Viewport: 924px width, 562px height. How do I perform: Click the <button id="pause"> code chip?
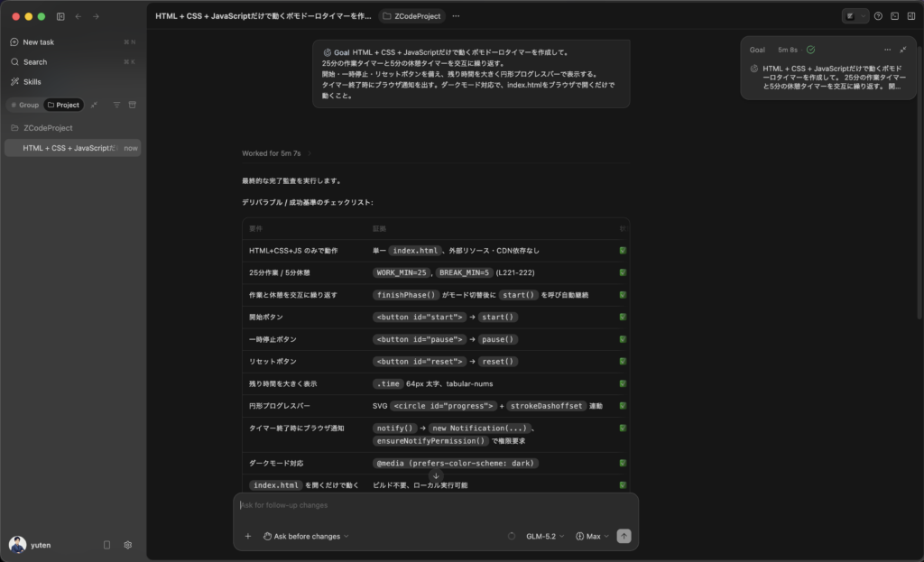coord(420,339)
